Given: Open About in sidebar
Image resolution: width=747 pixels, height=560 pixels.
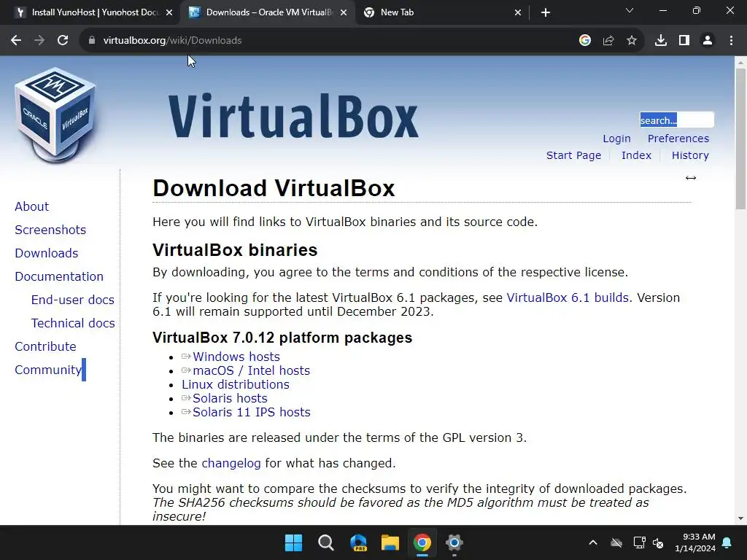Looking at the screenshot, I should click(x=32, y=206).
